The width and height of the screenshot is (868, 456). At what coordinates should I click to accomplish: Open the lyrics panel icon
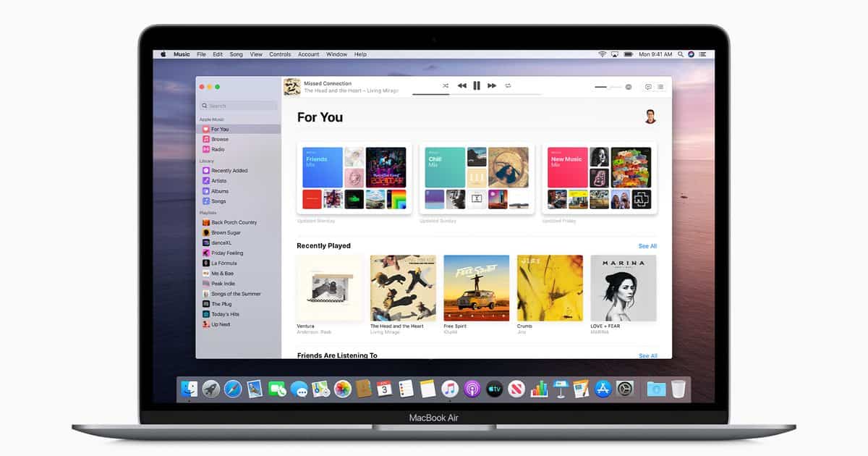coord(648,87)
